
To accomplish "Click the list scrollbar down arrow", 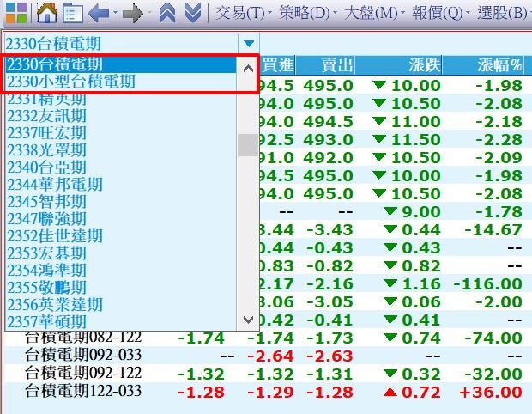I will click(x=248, y=319).
